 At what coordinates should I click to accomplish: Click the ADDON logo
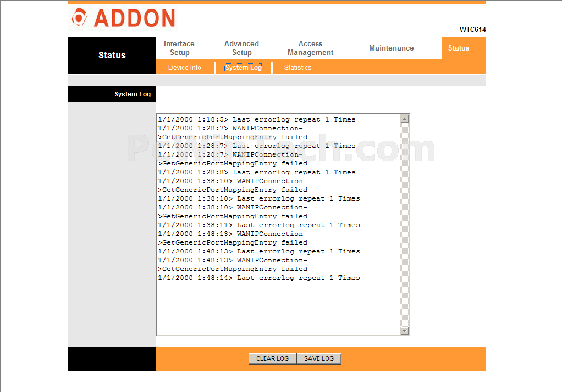click(123, 18)
